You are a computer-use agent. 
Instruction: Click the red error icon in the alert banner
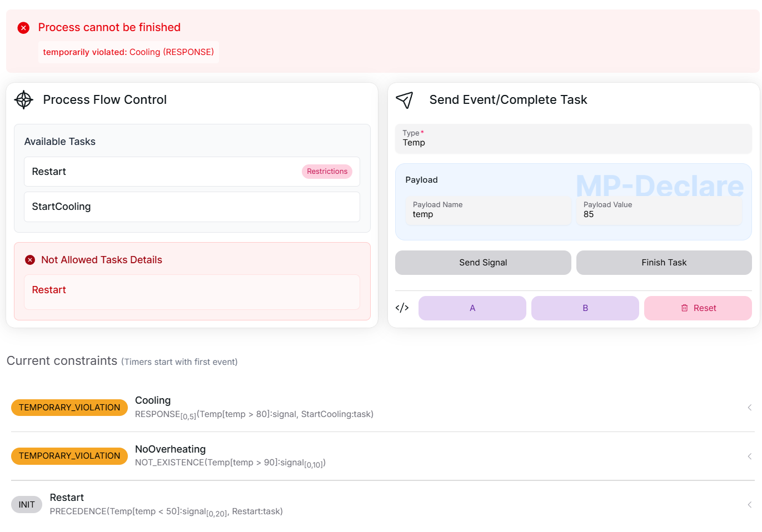pyautogui.click(x=23, y=28)
